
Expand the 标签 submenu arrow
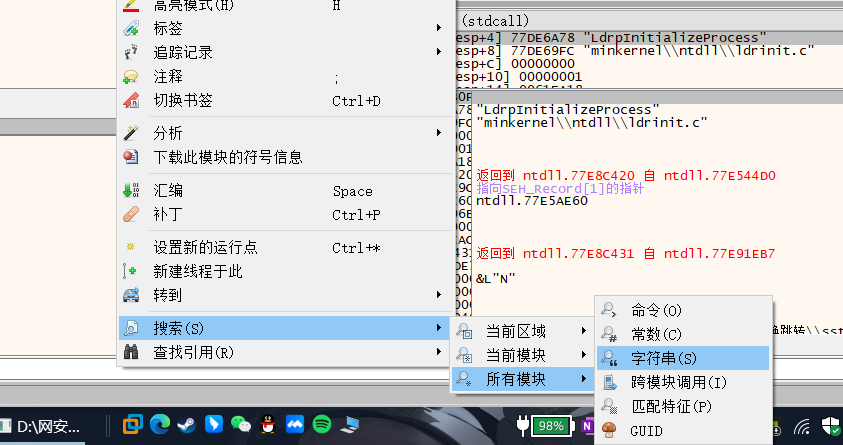point(439,27)
